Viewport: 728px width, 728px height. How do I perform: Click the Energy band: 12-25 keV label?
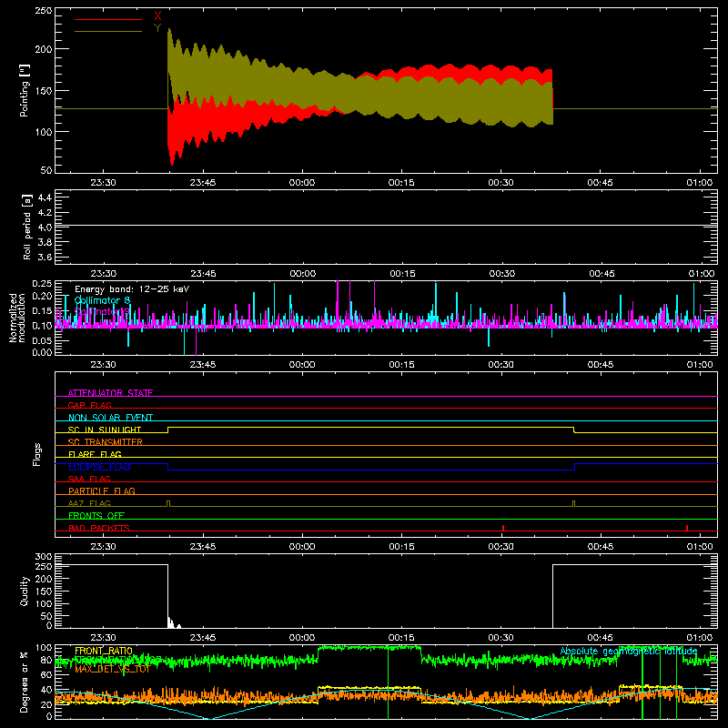pos(132,289)
